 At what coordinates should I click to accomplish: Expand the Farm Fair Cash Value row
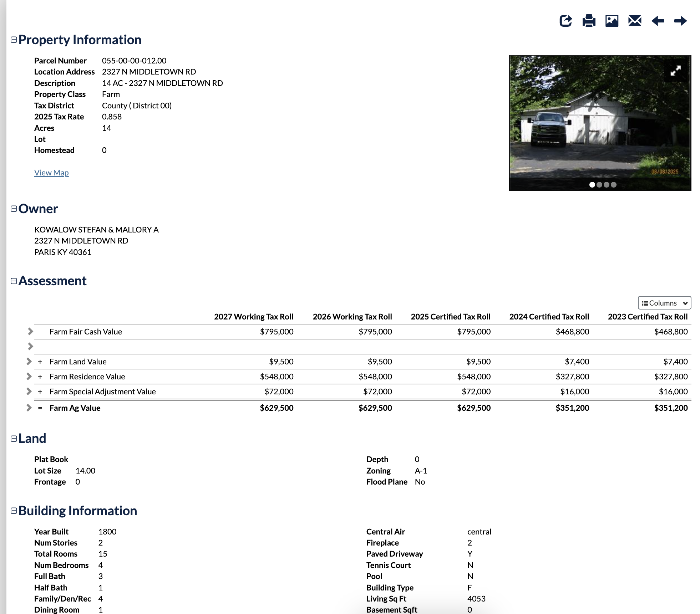[30, 332]
